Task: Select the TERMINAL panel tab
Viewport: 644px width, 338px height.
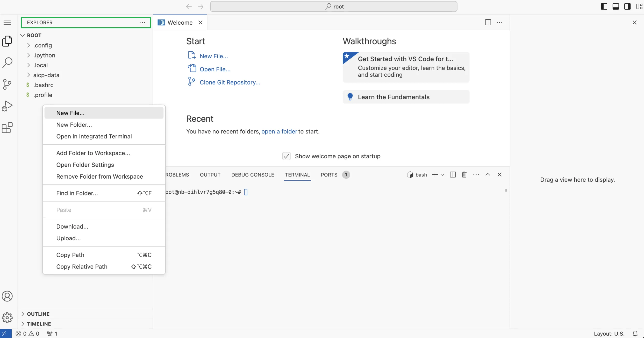Action: 297,175
